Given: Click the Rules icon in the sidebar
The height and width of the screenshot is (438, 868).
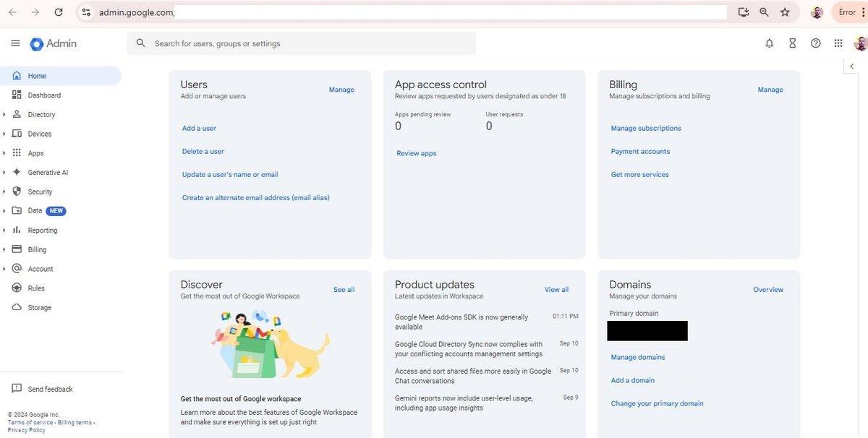Looking at the screenshot, I should [x=17, y=288].
